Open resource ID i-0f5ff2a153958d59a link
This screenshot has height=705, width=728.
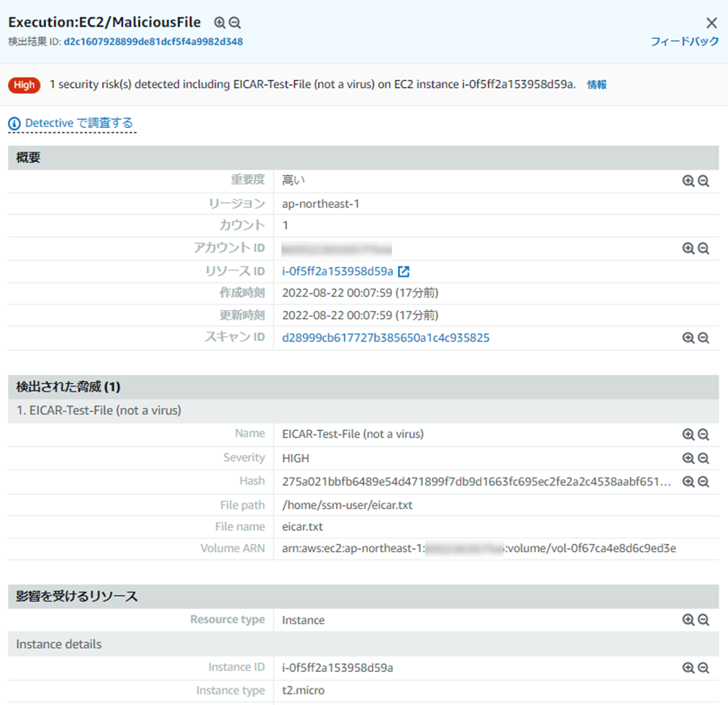pyautogui.click(x=337, y=271)
